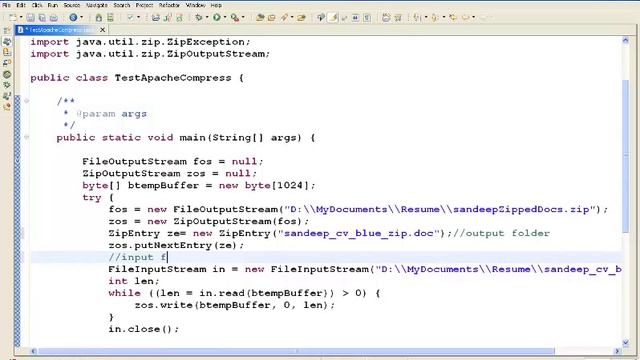Click the green Run button
This screenshot has width=640, height=360.
(x=217, y=17)
